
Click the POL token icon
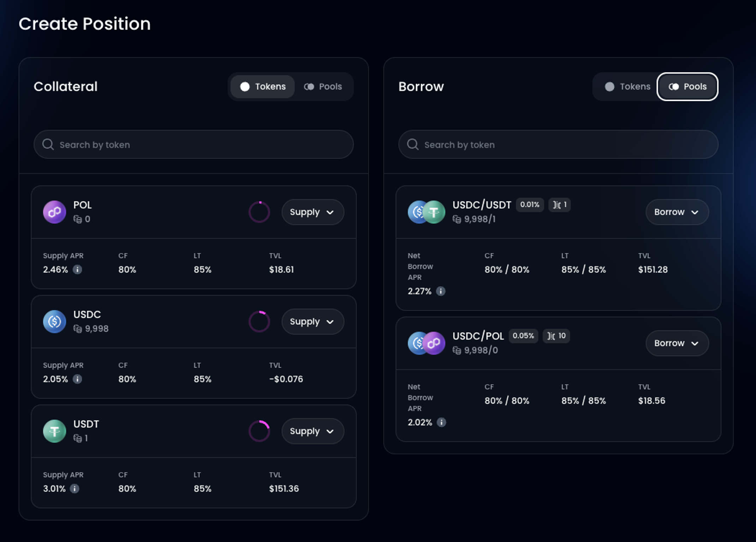pos(54,212)
